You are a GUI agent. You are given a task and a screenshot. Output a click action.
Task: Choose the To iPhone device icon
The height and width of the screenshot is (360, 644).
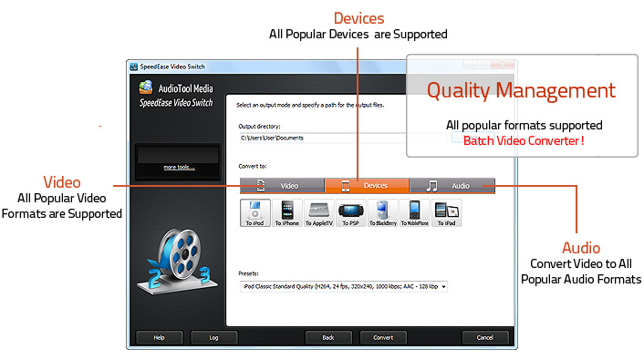[x=287, y=212]
